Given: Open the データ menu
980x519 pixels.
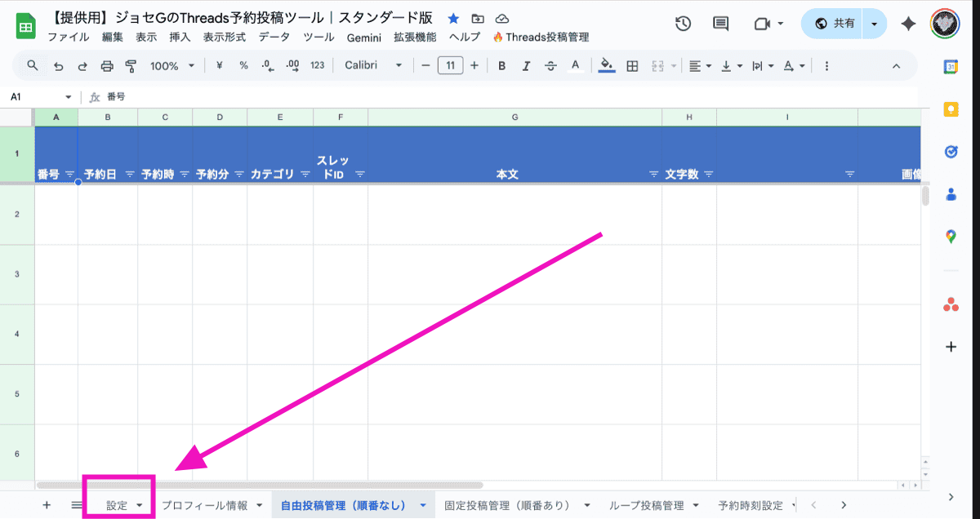Looking at the screenshot, I should [274, 38].
